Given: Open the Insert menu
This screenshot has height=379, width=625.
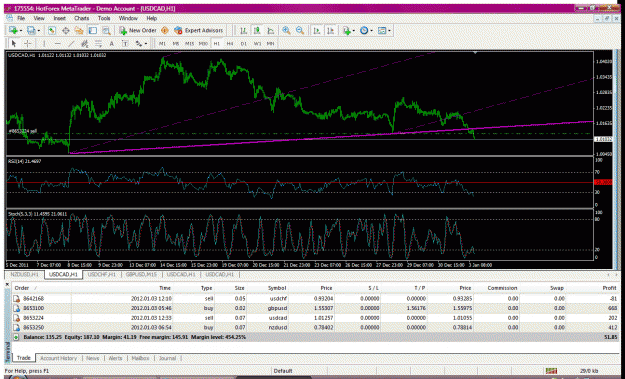Looking at the screenshot, I should (59, 18).
